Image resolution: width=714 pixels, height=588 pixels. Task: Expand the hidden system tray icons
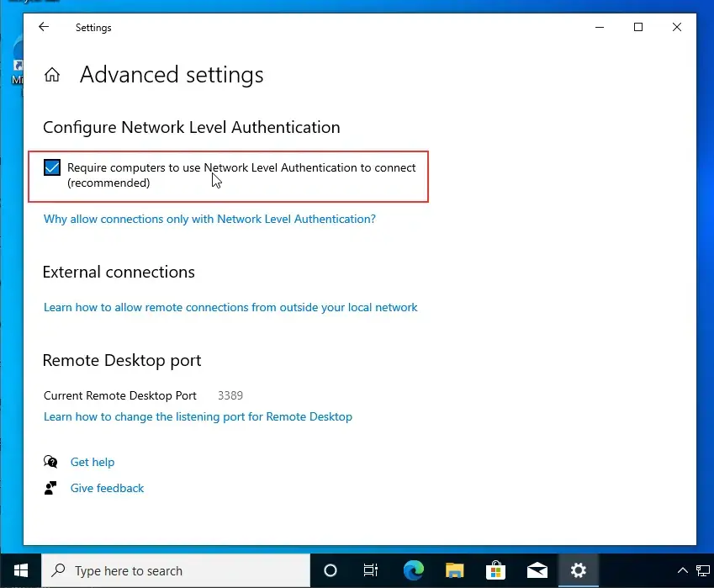(x=683, y=570)
